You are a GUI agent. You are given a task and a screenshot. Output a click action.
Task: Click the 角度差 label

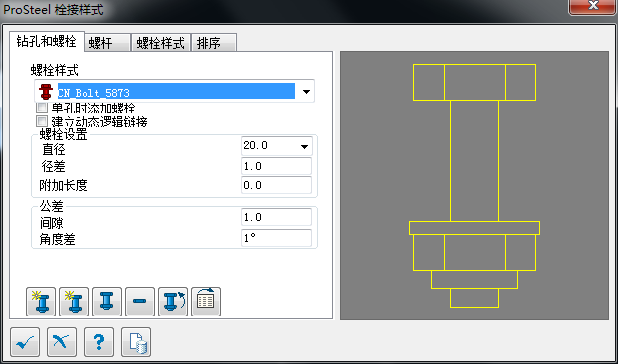[57, 239]
